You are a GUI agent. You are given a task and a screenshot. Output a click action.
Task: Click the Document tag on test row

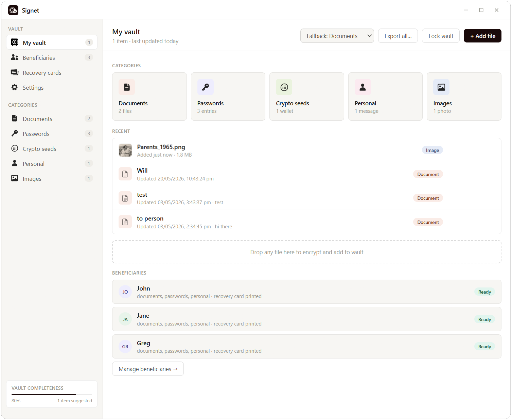tap(428, 198)
